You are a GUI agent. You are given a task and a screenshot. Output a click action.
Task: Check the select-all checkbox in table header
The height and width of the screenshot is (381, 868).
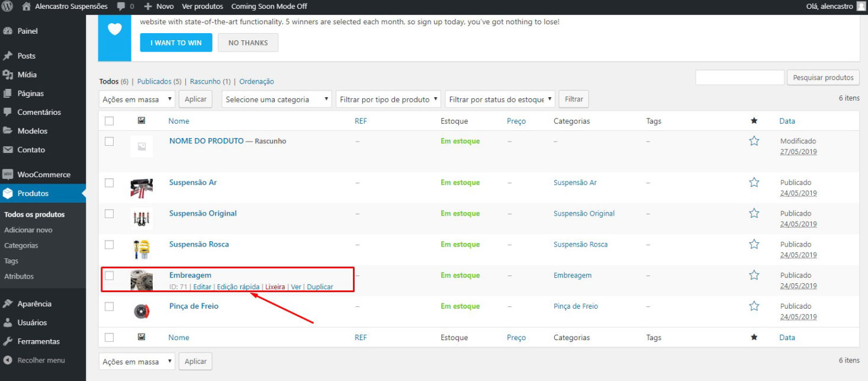point(109,121)
